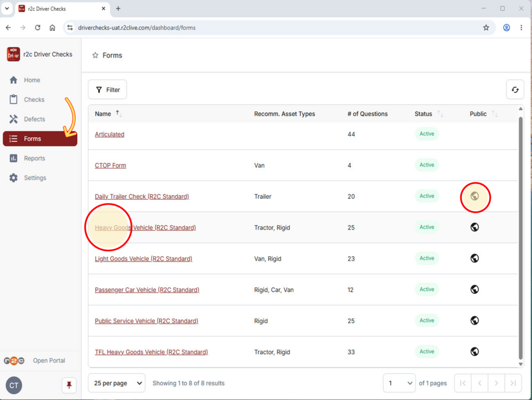
Task: Open the 25 per page dropdown
Action: click(117, 383)
